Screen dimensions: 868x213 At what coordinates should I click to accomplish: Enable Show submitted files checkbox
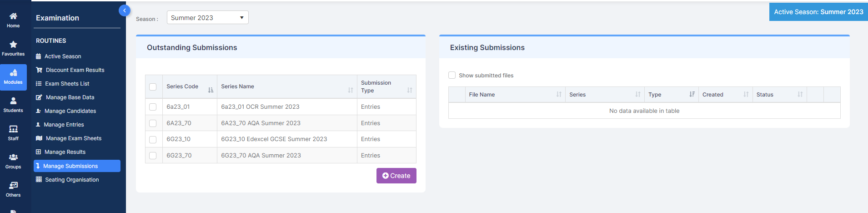452,75
